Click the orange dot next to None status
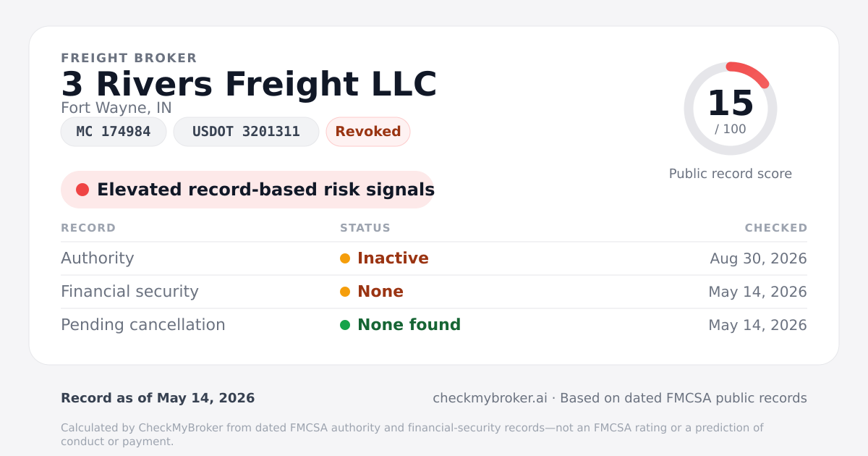 pyautogui.click(x=345, y=292)
